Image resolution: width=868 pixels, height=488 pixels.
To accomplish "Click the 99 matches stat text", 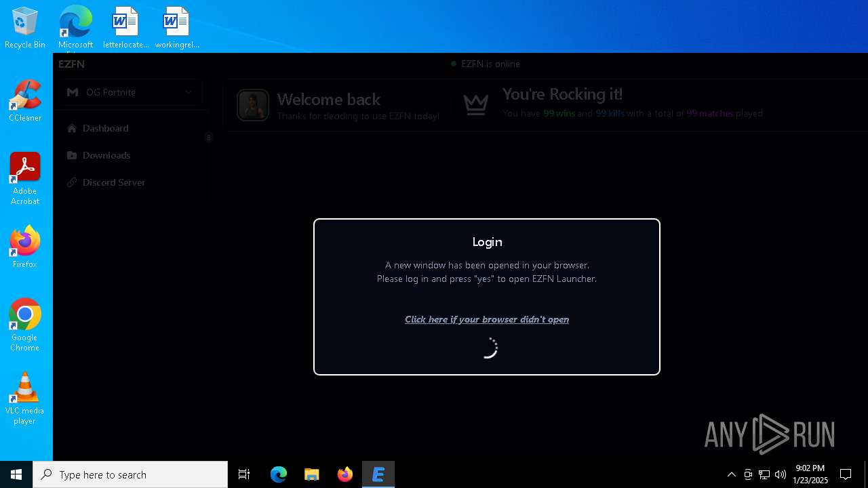I will pos(709,113).
